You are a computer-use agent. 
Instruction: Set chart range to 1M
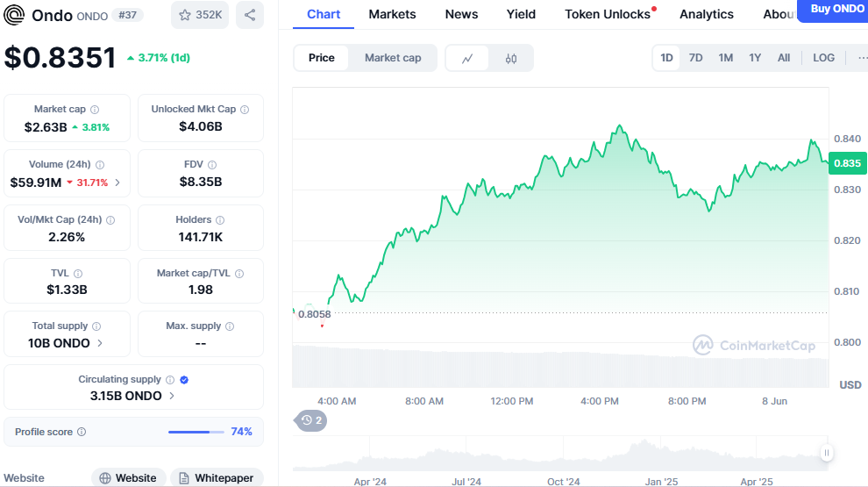tap(726, 58)
